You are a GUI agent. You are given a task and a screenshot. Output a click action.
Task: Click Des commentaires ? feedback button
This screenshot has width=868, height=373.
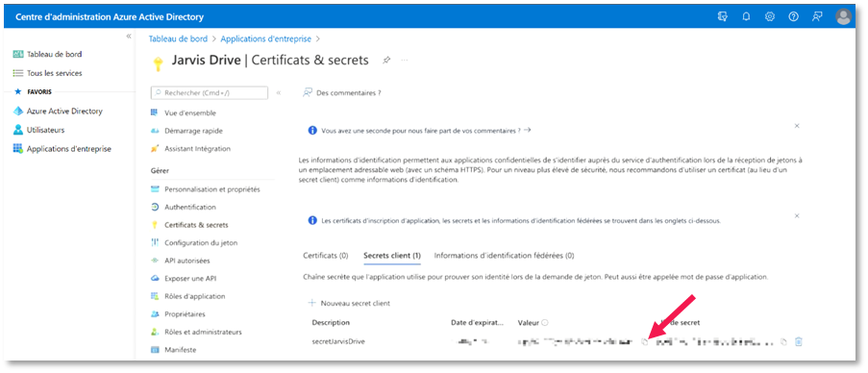coord(342,93)
